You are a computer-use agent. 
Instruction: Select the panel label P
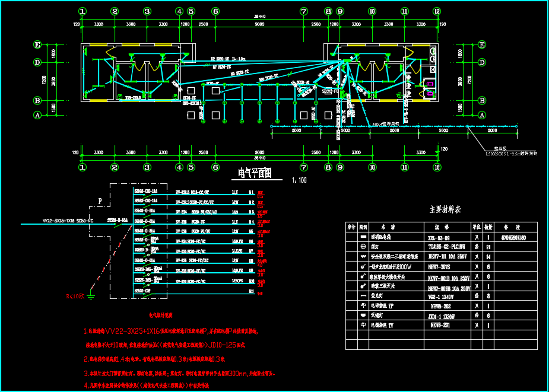pyautogui.click(x=100, y=201)
